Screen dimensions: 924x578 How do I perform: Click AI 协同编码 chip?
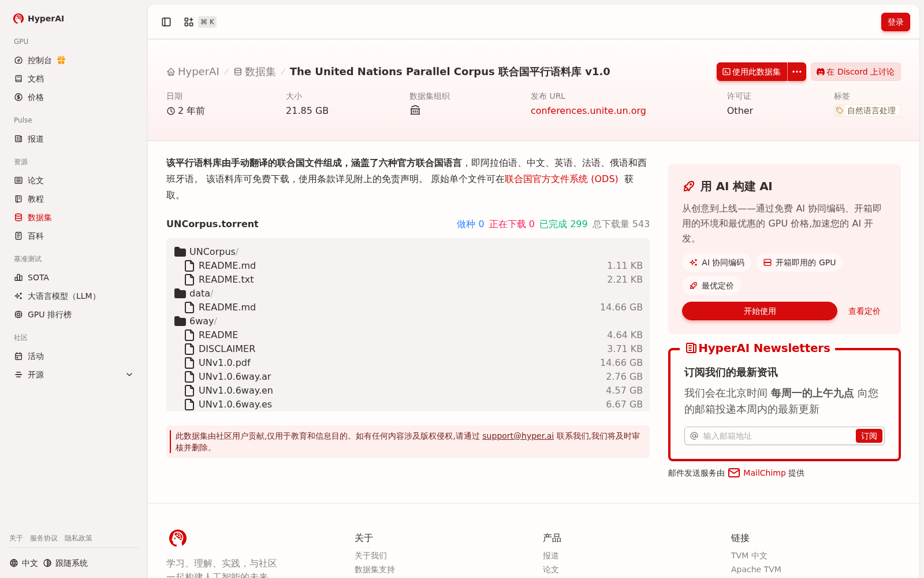[717, 262]
